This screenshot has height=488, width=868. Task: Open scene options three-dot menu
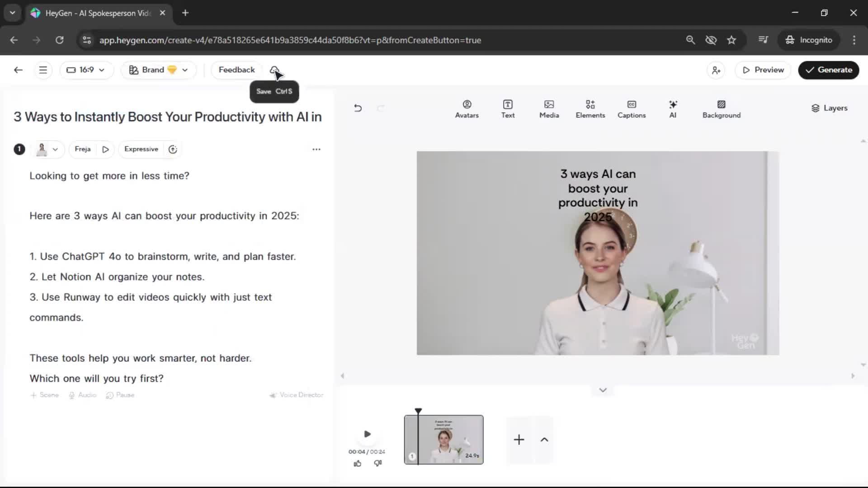316,149
